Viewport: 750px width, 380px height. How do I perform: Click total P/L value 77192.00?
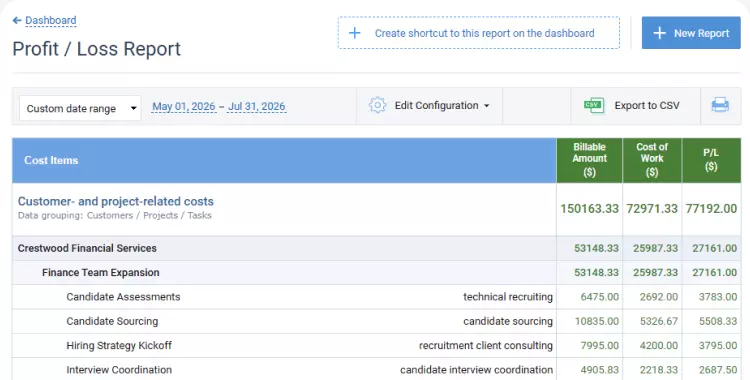point(711,209)
